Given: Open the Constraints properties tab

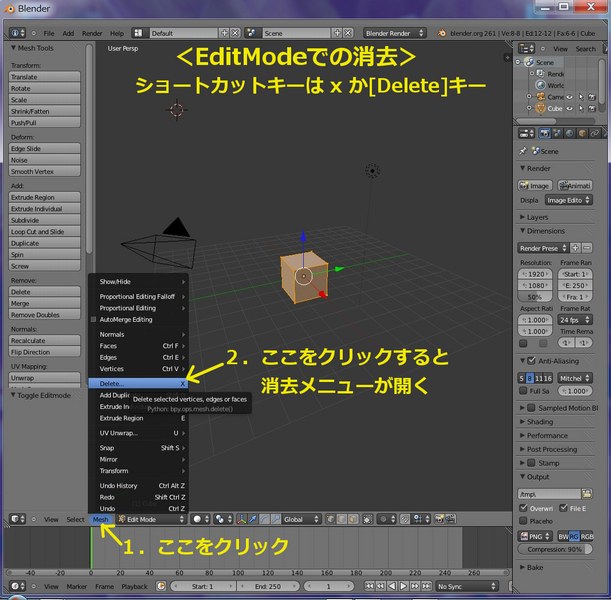Looking at the screenshot, I should [x=594, y=134].
